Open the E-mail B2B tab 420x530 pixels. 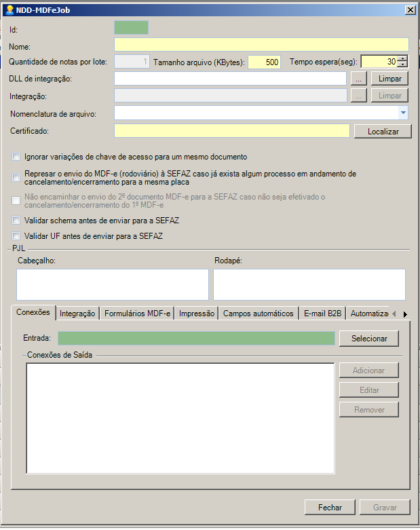pos(322,314)
